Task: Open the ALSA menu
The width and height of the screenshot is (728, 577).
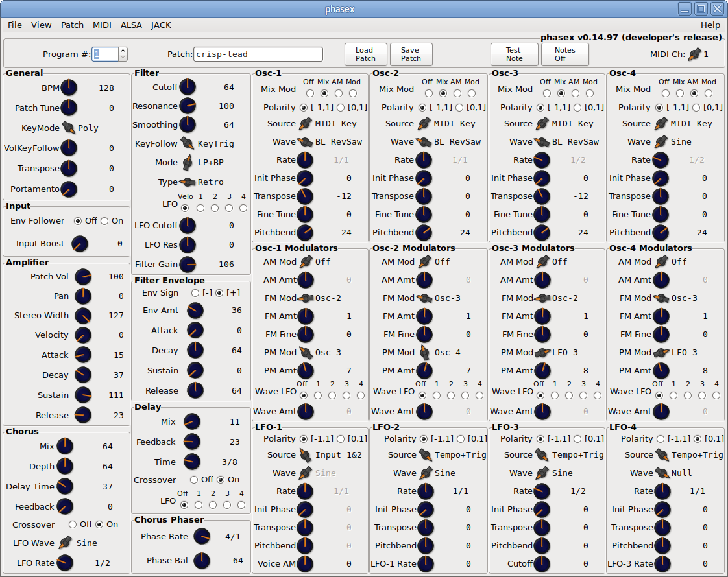Action: click(x=132, y=25)
